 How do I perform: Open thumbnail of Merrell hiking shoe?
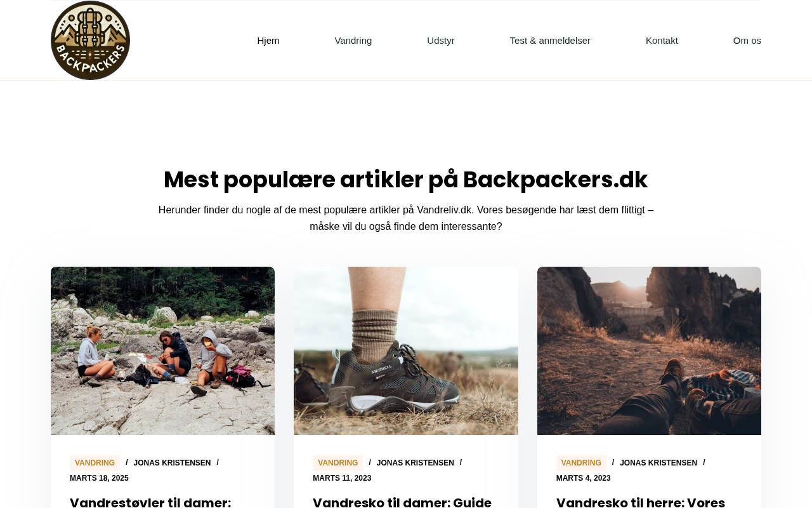tap(406, 351)
